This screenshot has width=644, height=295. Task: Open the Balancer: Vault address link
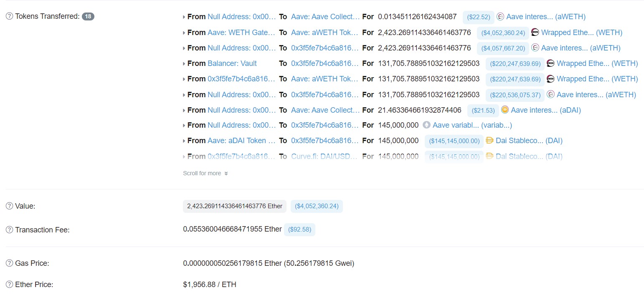pyautogui.click(x=232, y=63)
